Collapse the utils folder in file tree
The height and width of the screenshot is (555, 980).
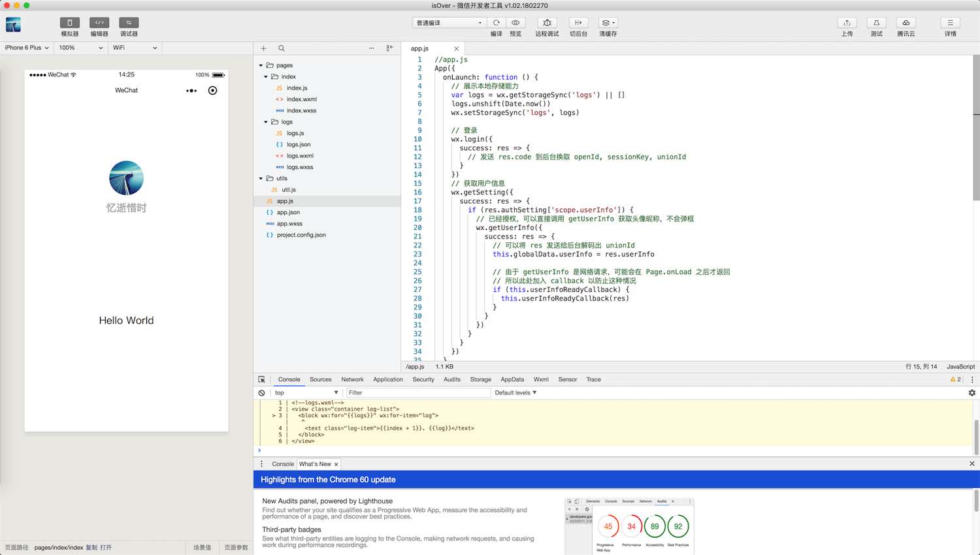point(261,178)
